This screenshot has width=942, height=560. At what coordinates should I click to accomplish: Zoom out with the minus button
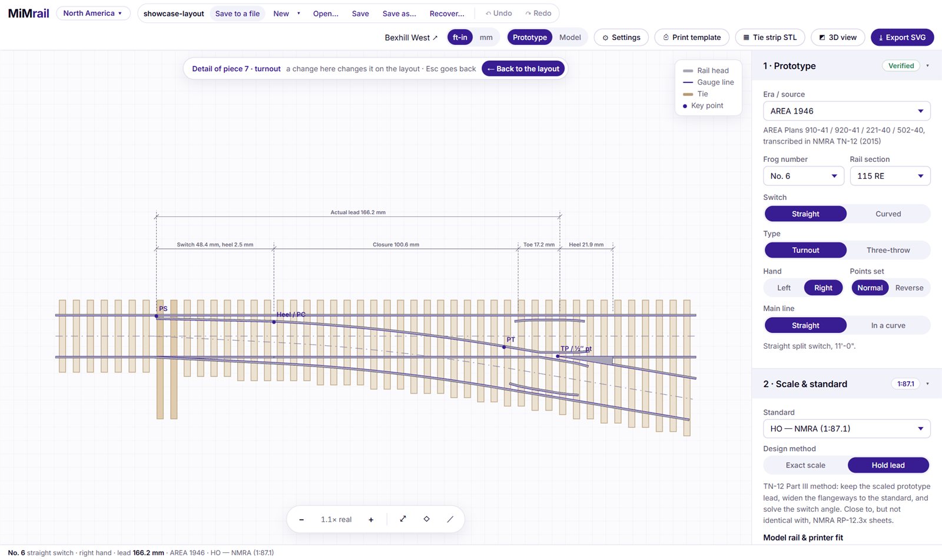(301, 519)
